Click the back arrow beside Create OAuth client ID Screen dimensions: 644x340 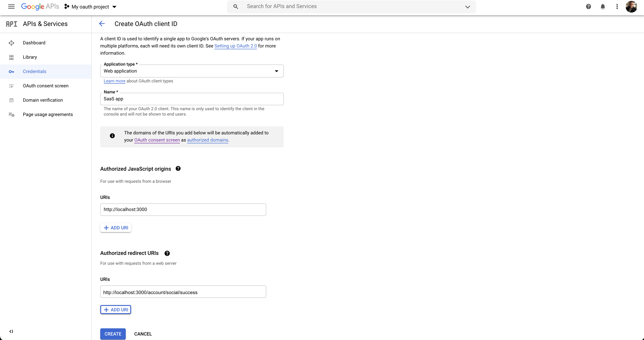102,24
